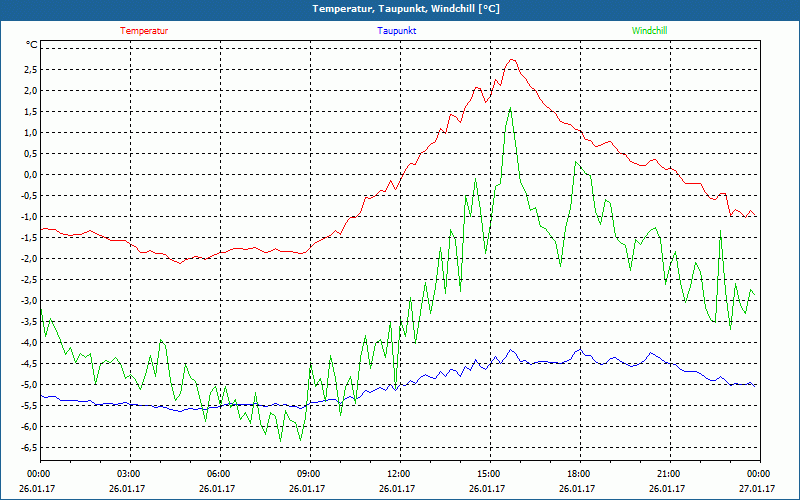Click the red temperature curve's highest peak
800x500 pixels.
pos(512,60)
